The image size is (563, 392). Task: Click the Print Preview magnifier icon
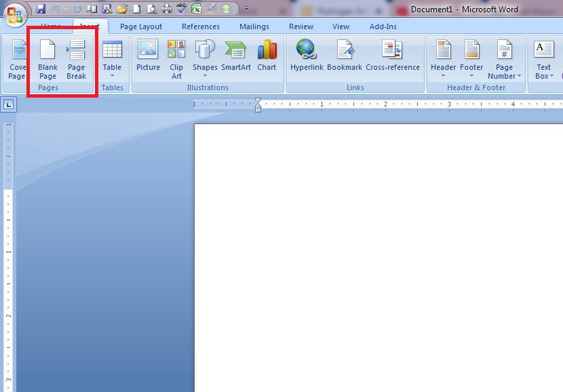[152, 9]
